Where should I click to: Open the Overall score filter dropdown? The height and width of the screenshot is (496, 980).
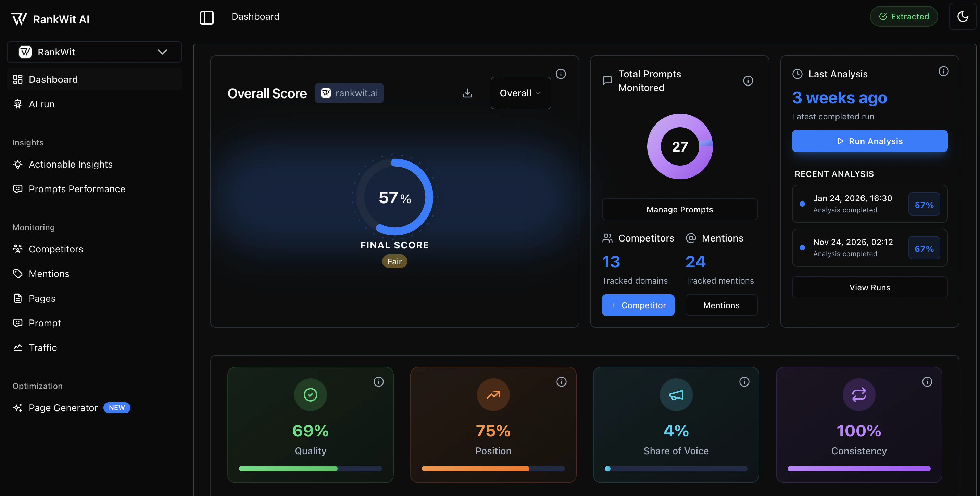[520, 93]
